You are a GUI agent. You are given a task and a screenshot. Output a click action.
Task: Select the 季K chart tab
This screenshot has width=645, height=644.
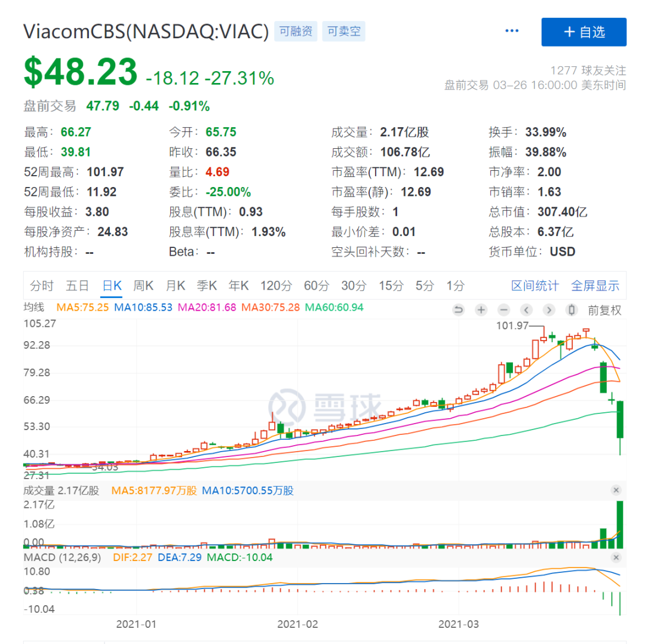tap(207, 285)
